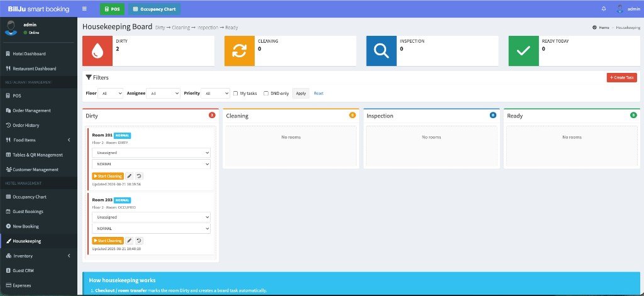Open Occupancy Chart in sidebar
Image resolution: width=644 pixels, height=296 pixels.
(x=38, y=197)
